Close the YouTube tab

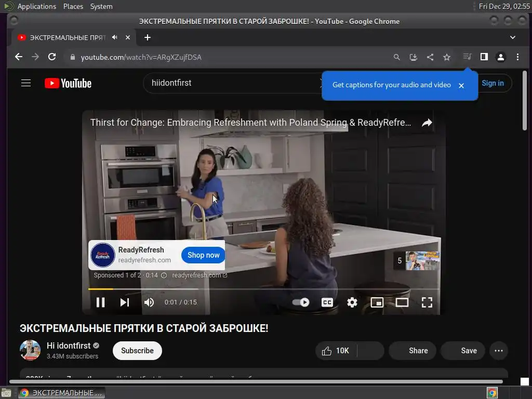coord(128,37)
